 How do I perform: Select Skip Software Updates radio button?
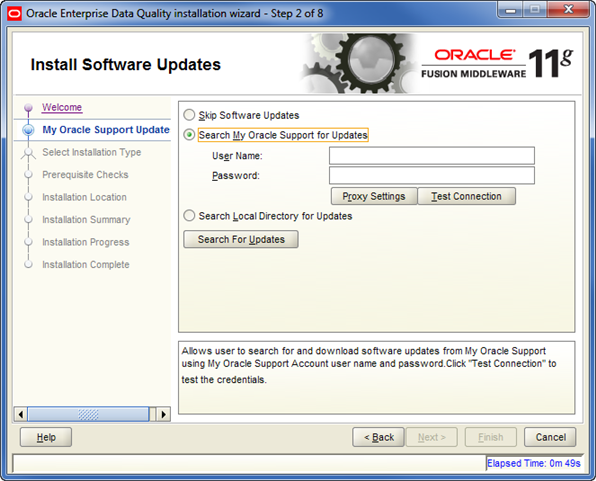[x=189, y=115]
